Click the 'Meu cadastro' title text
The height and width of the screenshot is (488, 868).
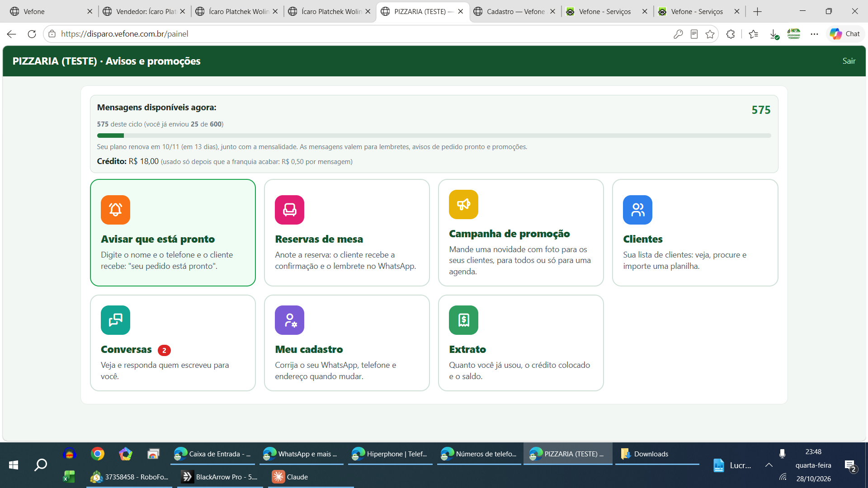click(x=309, y=349)
